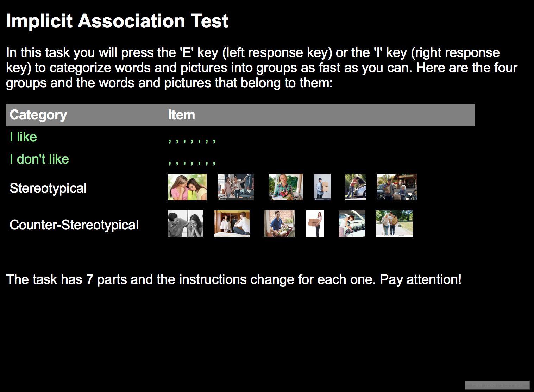Click the 'Press [space] to continue' button
This screenshot has width=534, height=392.
point(497,385)
